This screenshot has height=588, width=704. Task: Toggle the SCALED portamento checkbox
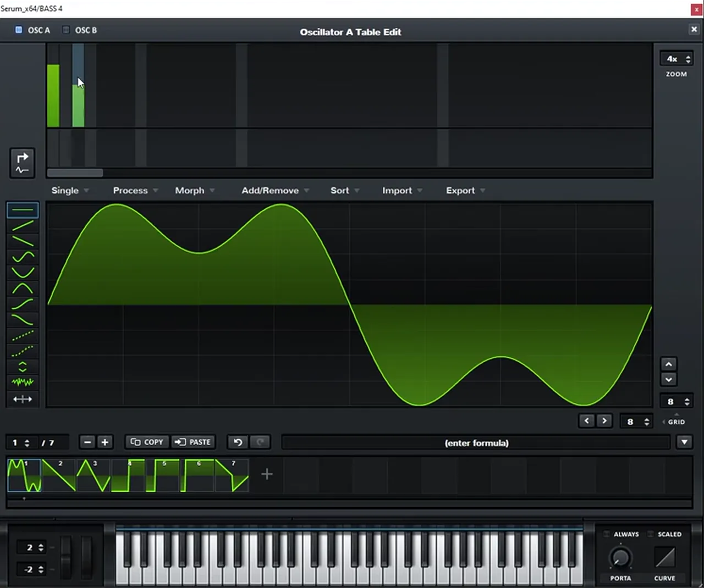pyautogui.click(x=651, y=534)
